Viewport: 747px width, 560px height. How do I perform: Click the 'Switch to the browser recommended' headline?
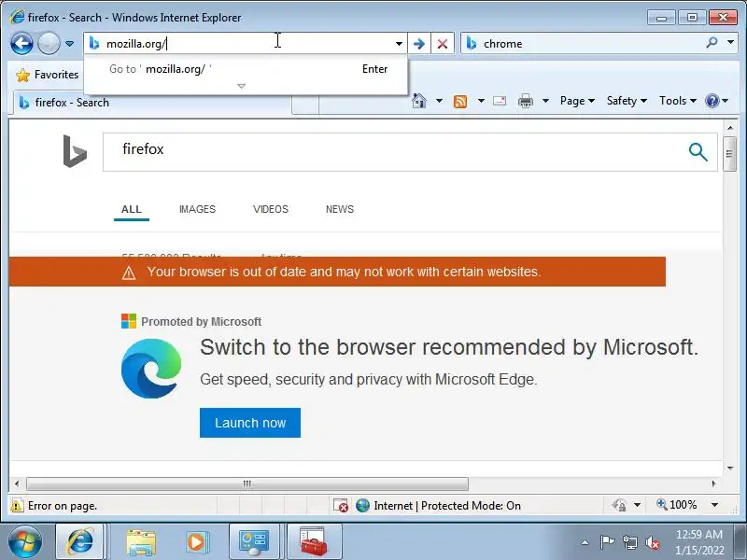pyautogui.click(x=449, y=347)
